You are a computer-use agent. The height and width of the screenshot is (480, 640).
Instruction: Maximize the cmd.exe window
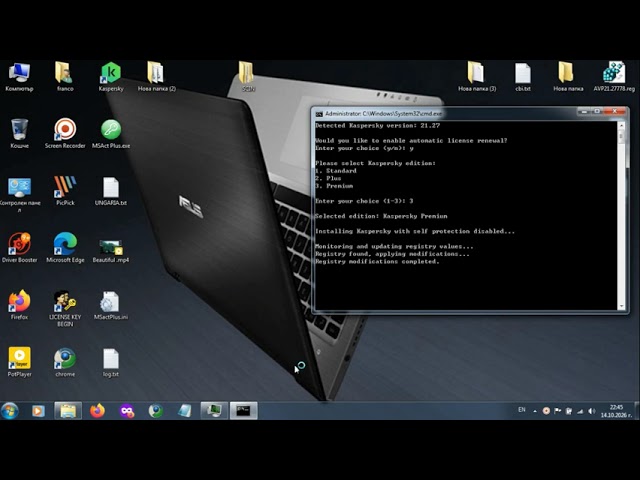pyautogui.click(x=597, y=111)
